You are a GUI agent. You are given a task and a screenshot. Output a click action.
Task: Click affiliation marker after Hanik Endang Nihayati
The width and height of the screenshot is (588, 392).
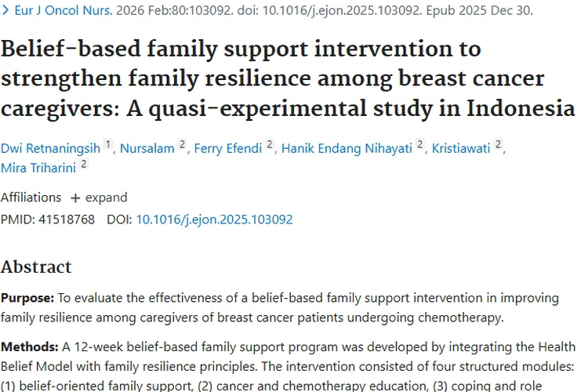click(x=420, y=145)
